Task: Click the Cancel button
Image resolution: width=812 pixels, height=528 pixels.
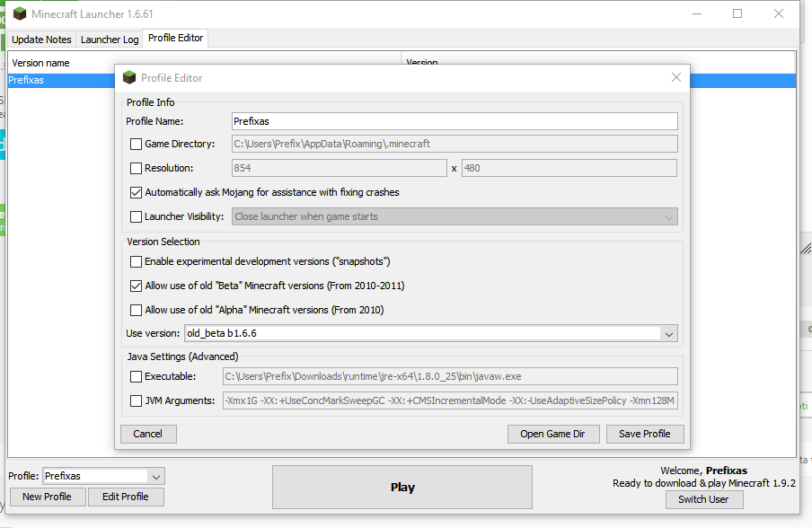Action: coord(148,435)
